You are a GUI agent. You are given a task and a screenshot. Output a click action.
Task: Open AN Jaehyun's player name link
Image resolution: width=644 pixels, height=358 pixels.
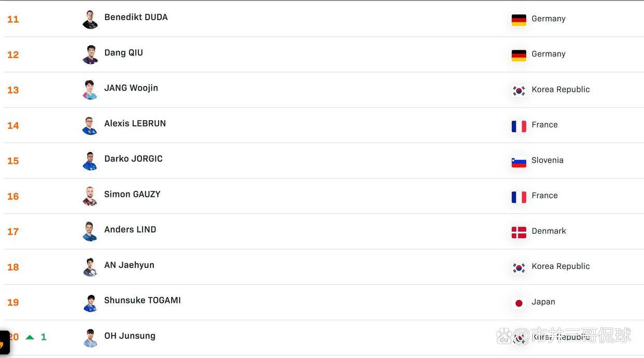(129, 265)
